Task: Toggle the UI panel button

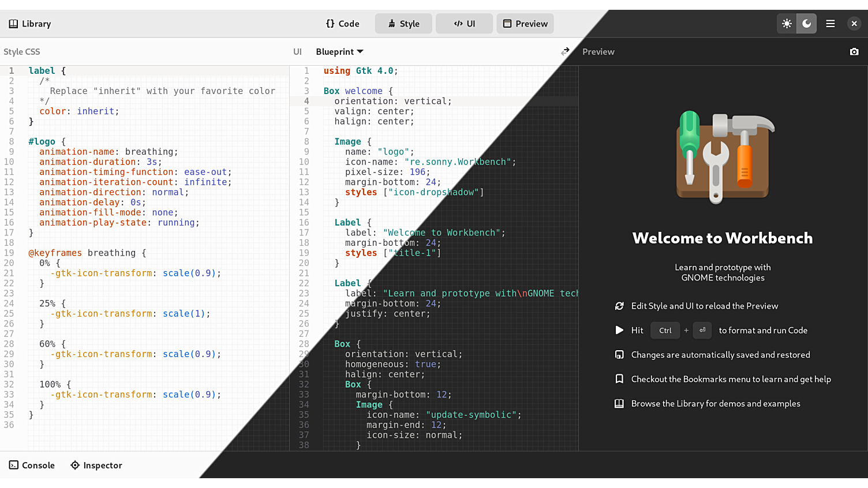Action: [465, 24]
